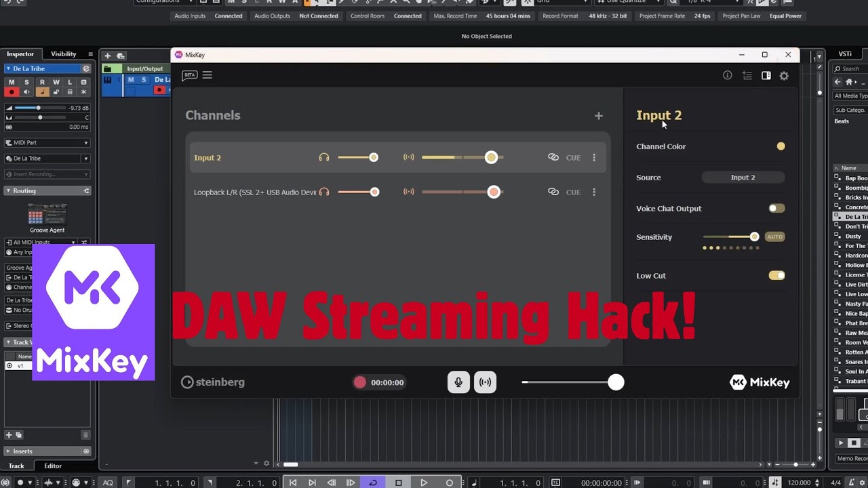Toggle CUE on the Loopback channel
The image size is (868, 488).
574,192
